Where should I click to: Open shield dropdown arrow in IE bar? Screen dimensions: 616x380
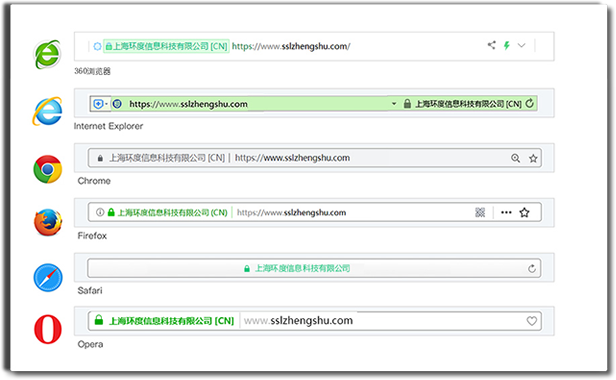tap(106, 104)
